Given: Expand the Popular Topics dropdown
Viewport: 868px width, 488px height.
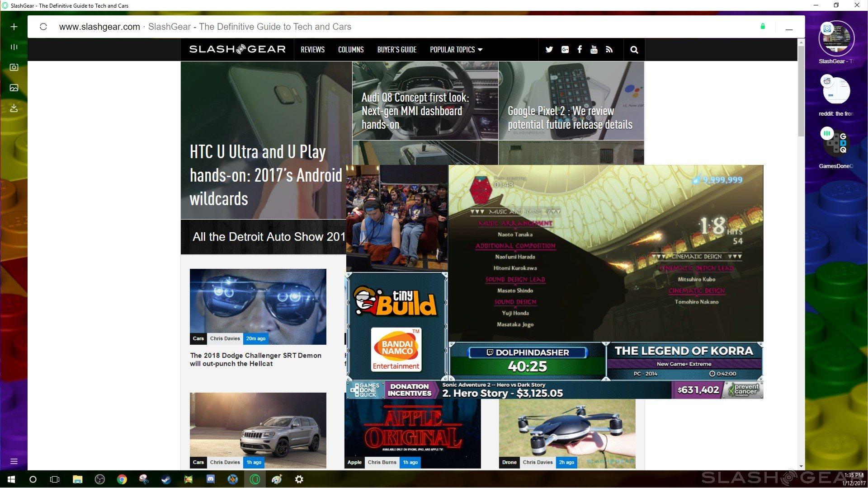Looking at the screenshot, I should 456,50.
